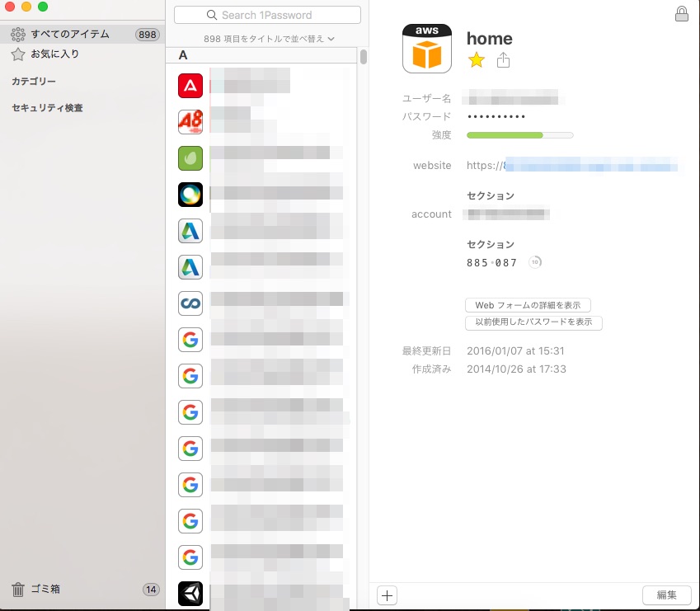
Task: Click the 898 item count badge
Action: [x=148, y=35]
